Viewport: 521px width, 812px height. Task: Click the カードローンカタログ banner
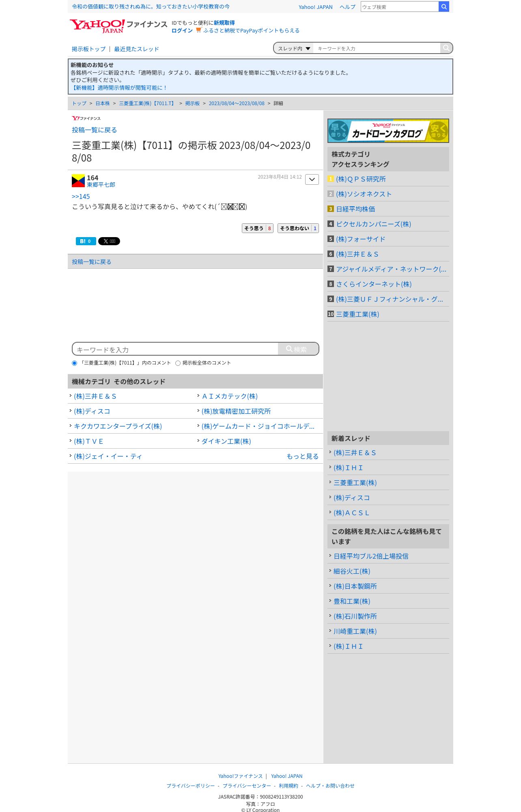[x=388, y=131]
